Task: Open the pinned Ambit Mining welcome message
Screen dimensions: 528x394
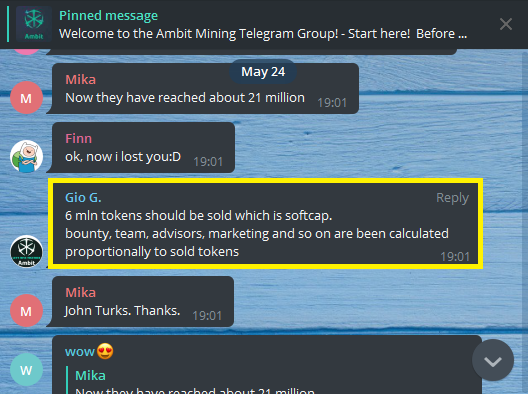Action: click(x=263, y=25)
